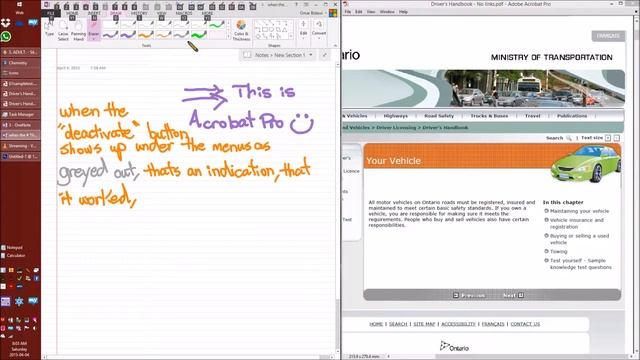Switch to Chemistry taskbar item
This screenshot has height=360, width=640.
pyautogui.click(x=20, y=63)
